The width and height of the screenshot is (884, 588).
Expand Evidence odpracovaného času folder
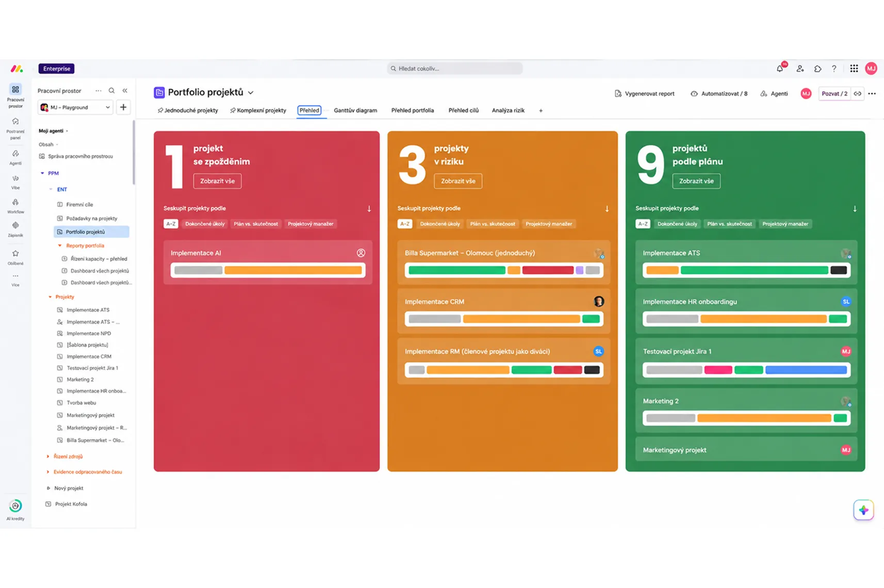click(x=48, y=472)
